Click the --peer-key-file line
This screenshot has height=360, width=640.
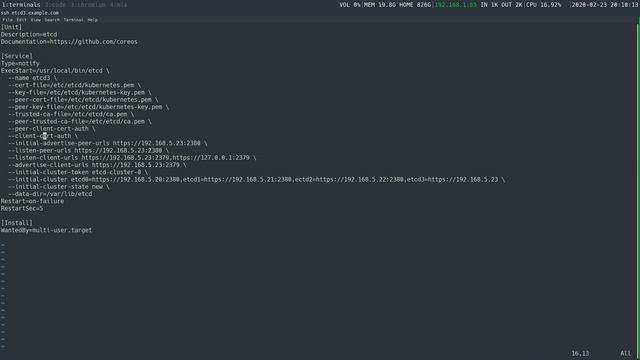[89, 107]
